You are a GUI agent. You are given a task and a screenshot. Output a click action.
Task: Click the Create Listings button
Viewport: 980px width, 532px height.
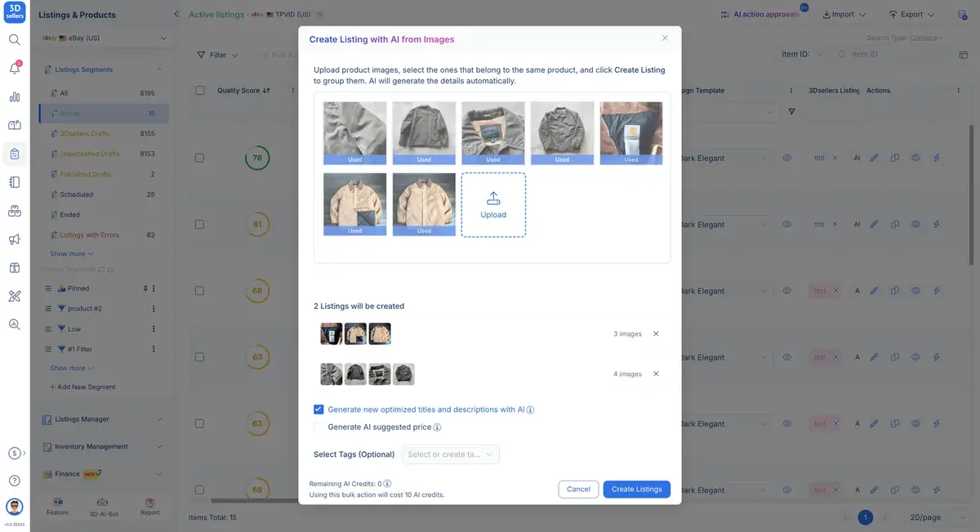tap(637, 489)
